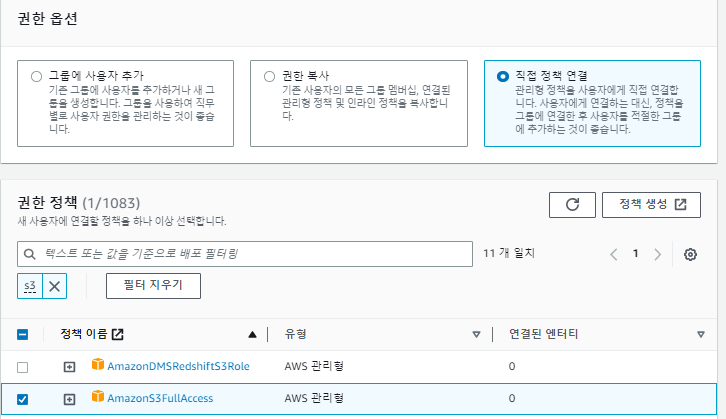Click the 유형 column header text
Screen dimensions: 726x419
[295, 334]
